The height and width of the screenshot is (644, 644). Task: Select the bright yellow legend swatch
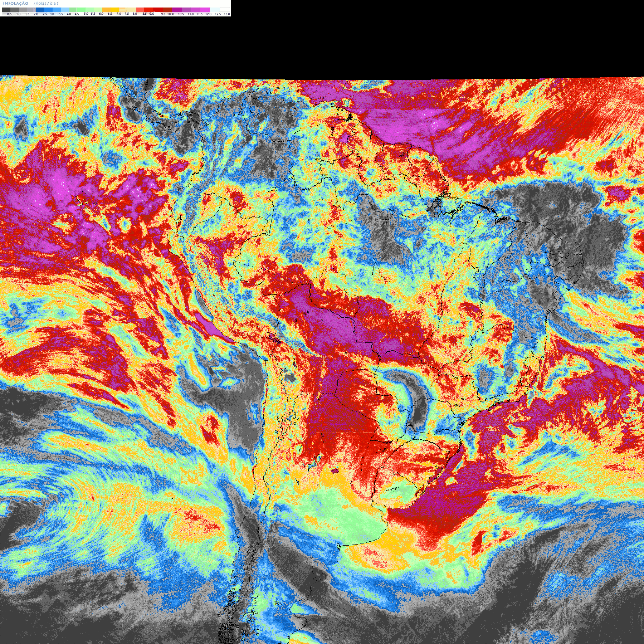115,10
